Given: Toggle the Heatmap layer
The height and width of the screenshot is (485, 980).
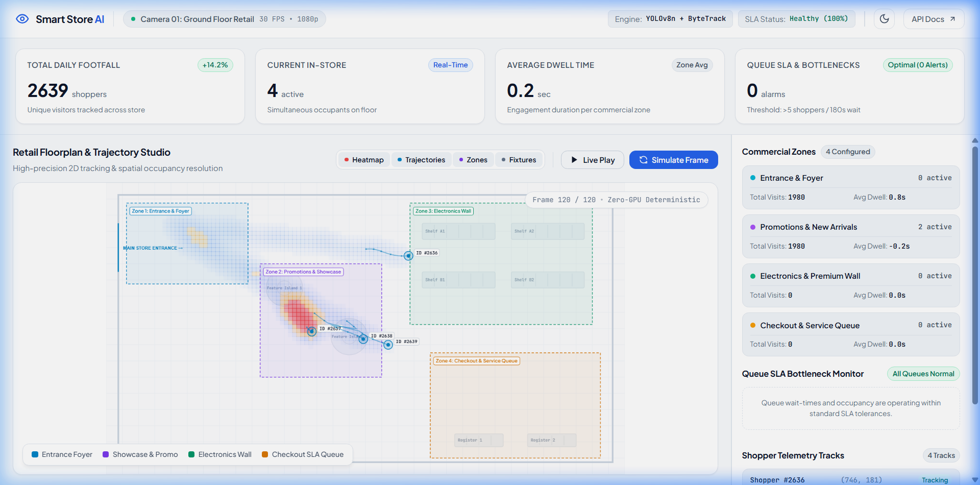Looking at the screenshot, I should (x=364, y=160).
